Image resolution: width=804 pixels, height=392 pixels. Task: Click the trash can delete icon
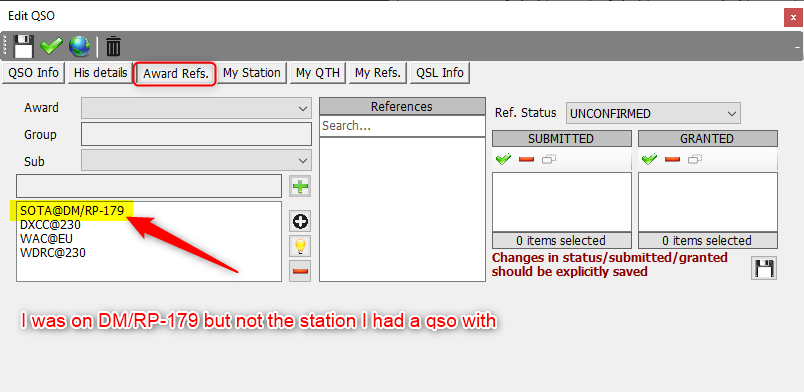[x=113, y=47]
